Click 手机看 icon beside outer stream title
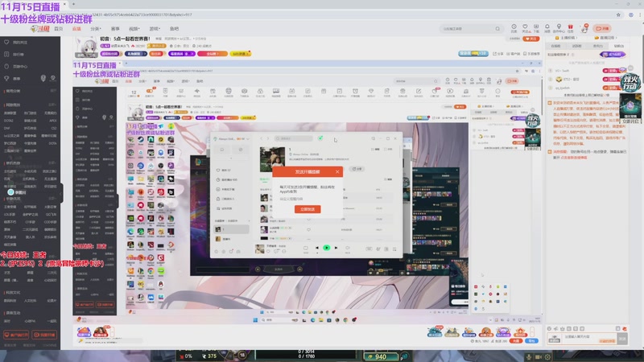 click(532, 54)
